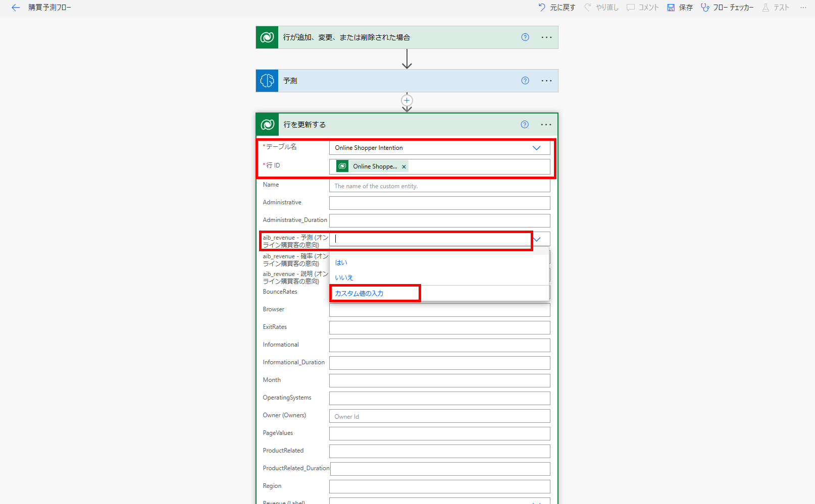Image resolution: width=815 pixels, height=504 pixels.
Task: Open help for 行を更新する step
Action: [x=525, y=125]
